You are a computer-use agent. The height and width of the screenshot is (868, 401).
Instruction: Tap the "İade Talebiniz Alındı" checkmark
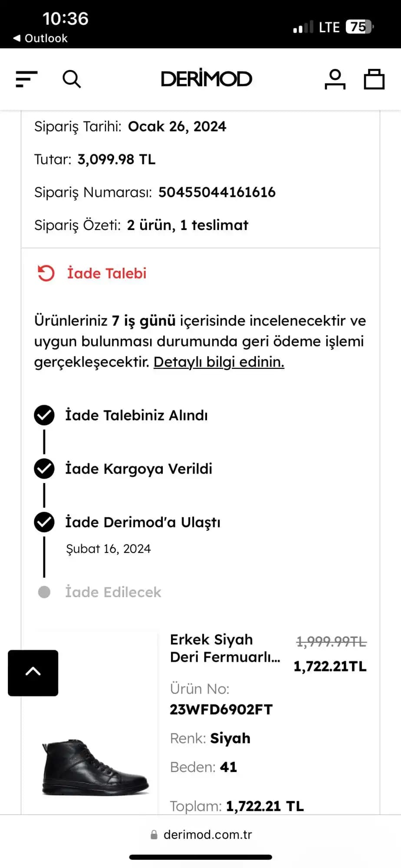point(44,415)
